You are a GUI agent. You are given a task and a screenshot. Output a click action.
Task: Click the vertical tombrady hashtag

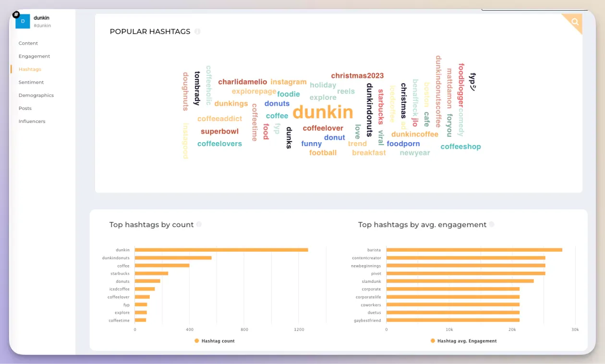(x=197, y=88)
